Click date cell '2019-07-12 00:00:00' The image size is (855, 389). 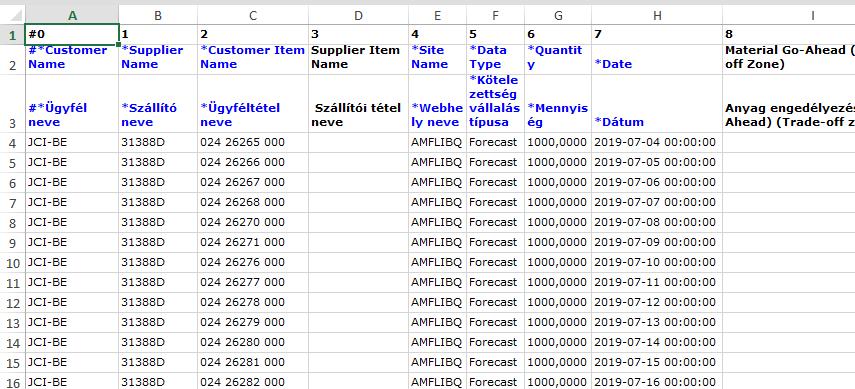(657, 302)
